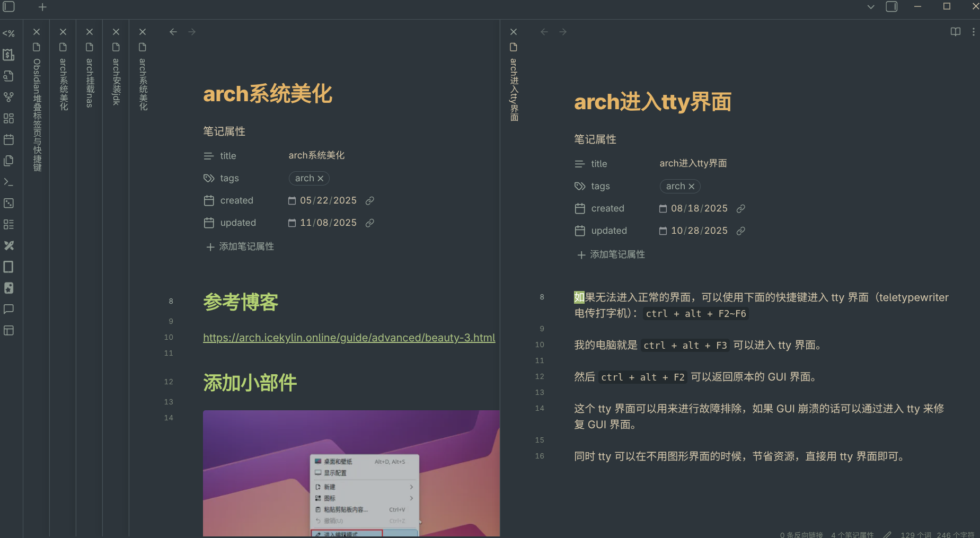Open the chat bubble icon in ribbon
Screen dimensions: 980x538
click(x=8, y=309)
